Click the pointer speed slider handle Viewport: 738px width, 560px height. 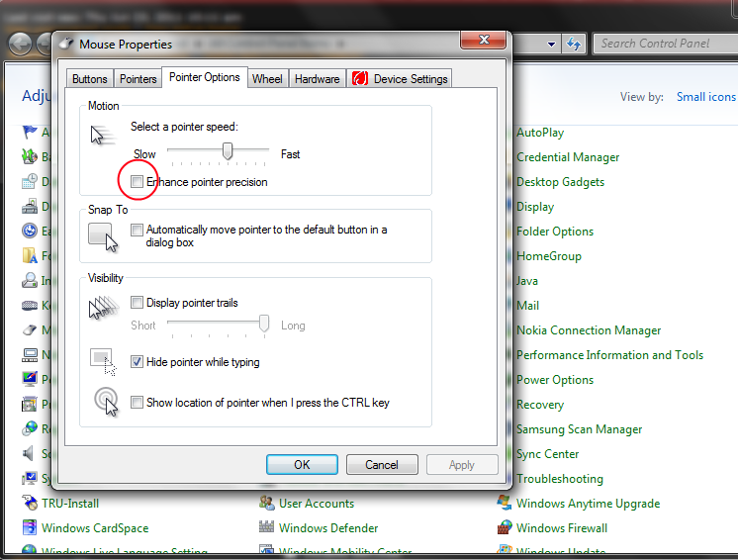pos(228,150)
